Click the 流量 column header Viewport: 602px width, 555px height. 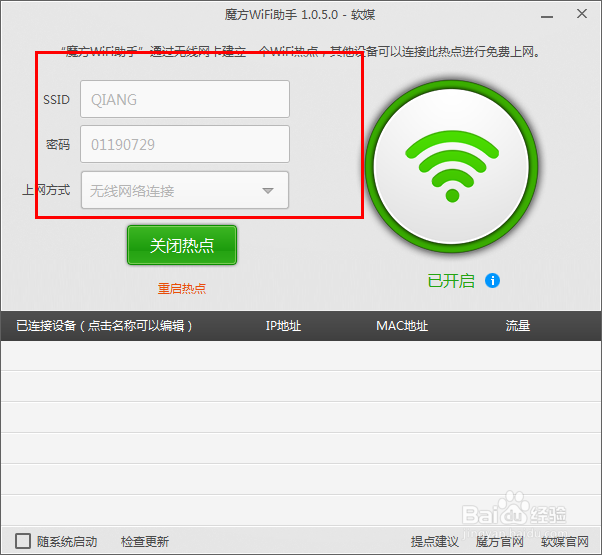coord(518,326)
